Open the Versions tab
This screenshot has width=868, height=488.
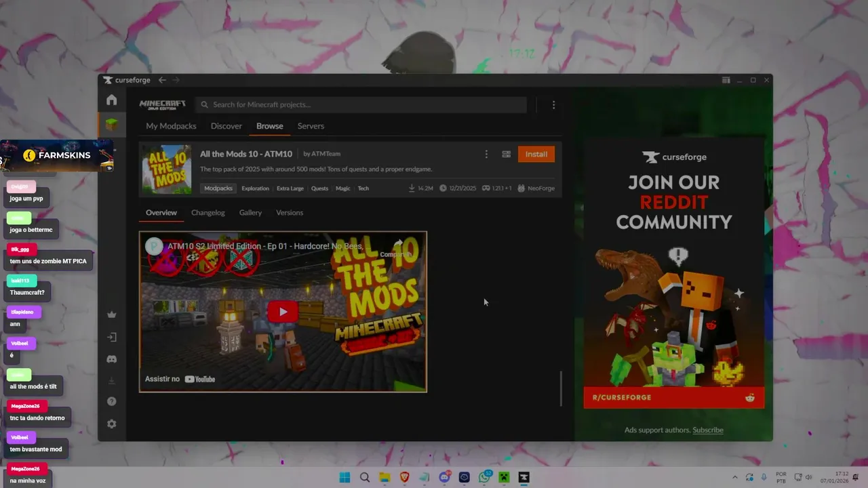[290, 213]
